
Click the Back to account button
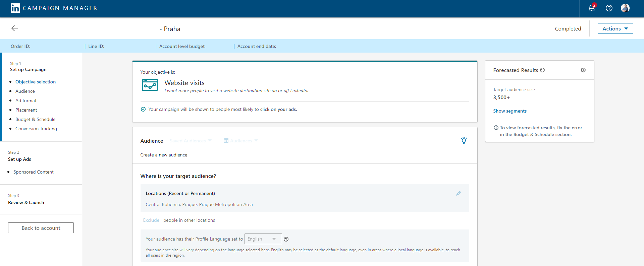pyautogui.click(x=41, y=228)
